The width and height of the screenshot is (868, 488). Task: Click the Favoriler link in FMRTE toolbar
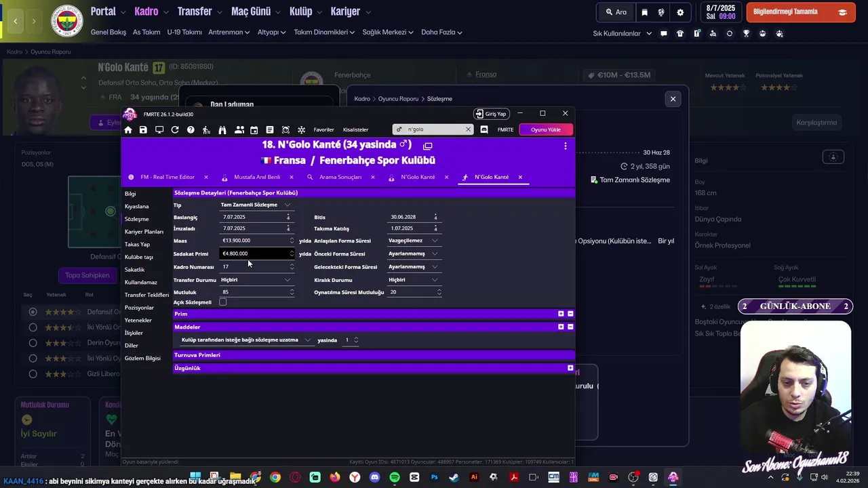pos(323,129)
